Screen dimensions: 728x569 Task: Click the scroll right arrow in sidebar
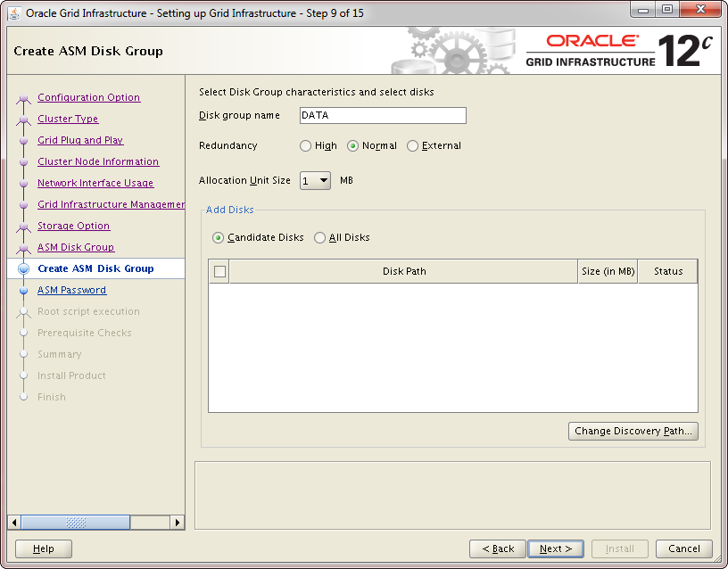point(178,523)
